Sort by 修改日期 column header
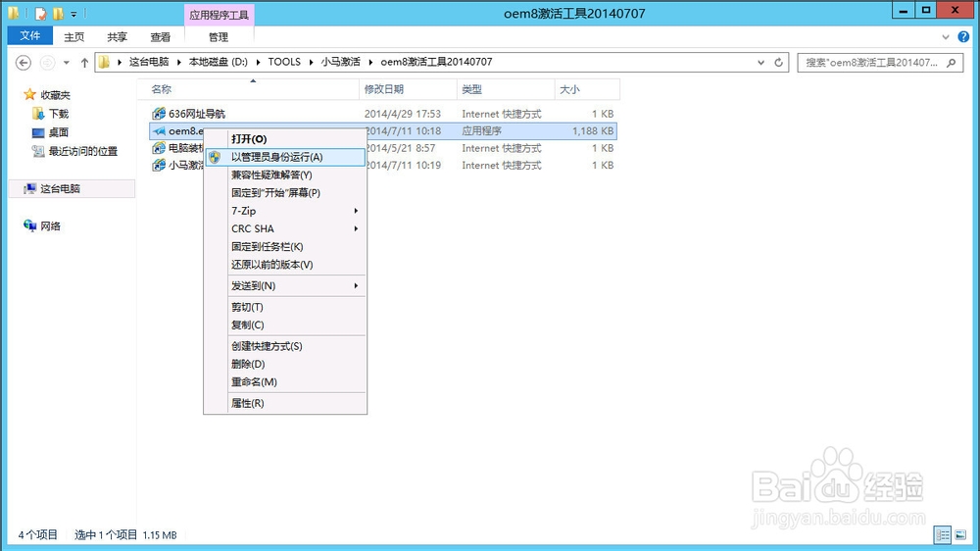 pos(408,89)
